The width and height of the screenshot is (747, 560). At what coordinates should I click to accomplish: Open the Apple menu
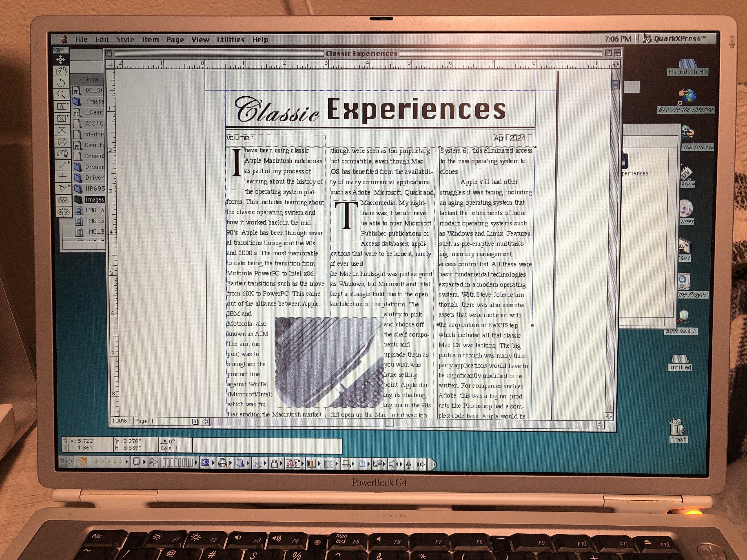click(64, 40)
